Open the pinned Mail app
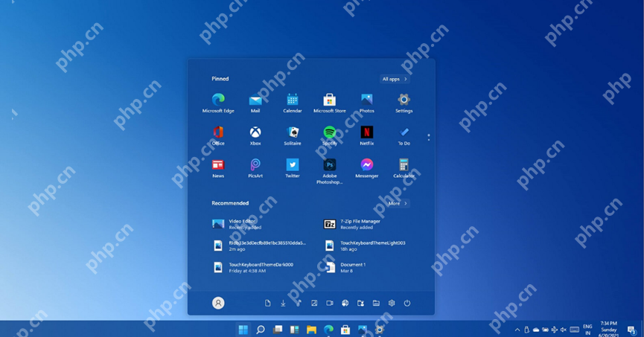 pos(255,103)
